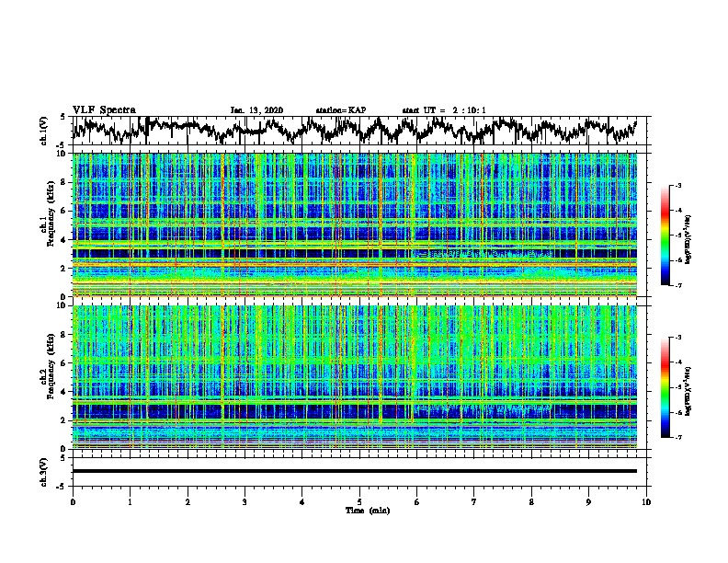Click the ch.2 "Frequency (kHz)" axis label
Image resolution: width=728 pixels, height=563 pixels.
(51, 366)
